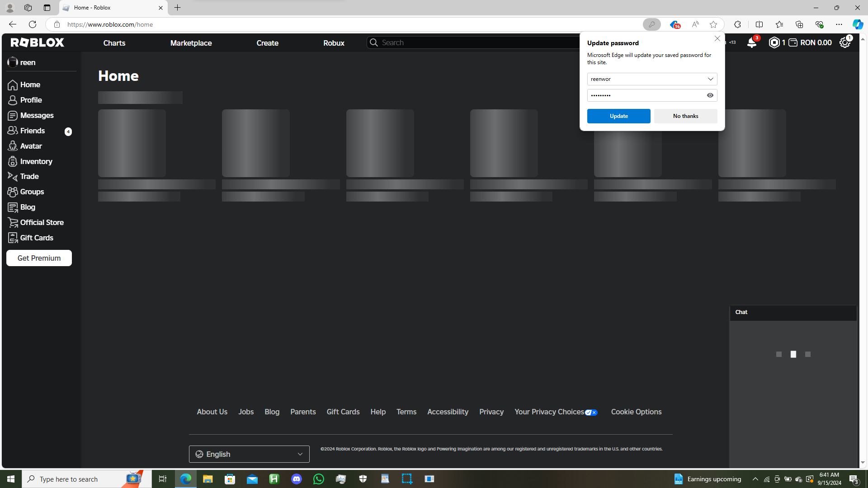The height and width of the screenshot is (488, 868).
Task: Show password with the eye icon
Action: (710, 95)
